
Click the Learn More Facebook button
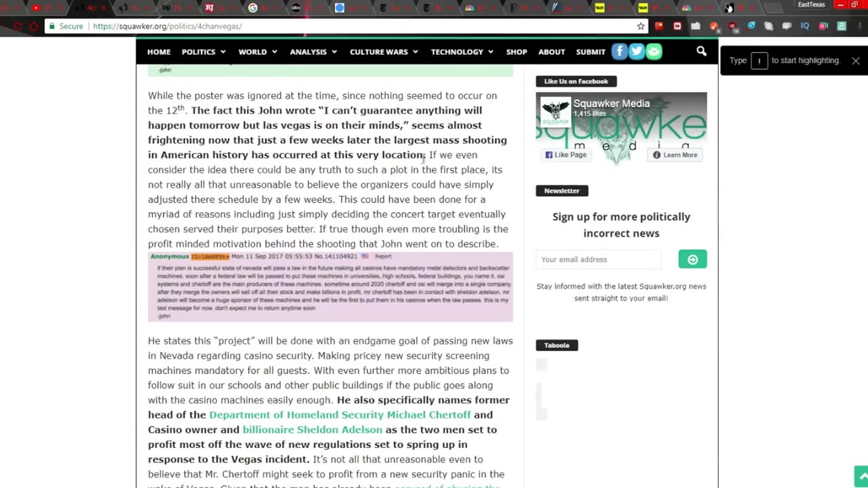click(x=675, y=155)
